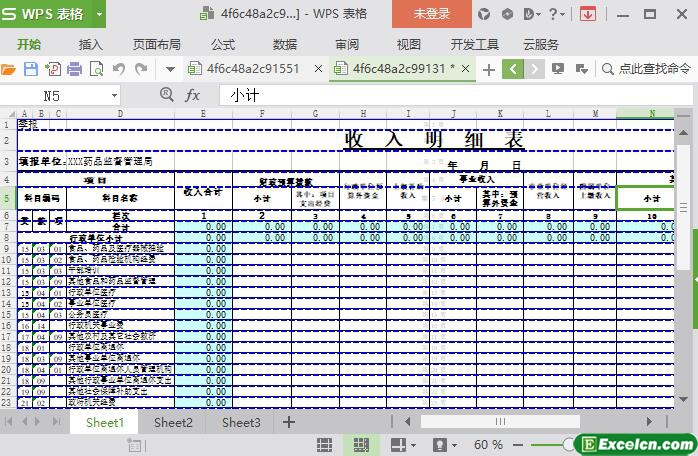This screenshot has width=698, height=456.
Task: Open the 开始 ribbon tab
Action: [29, 45]
